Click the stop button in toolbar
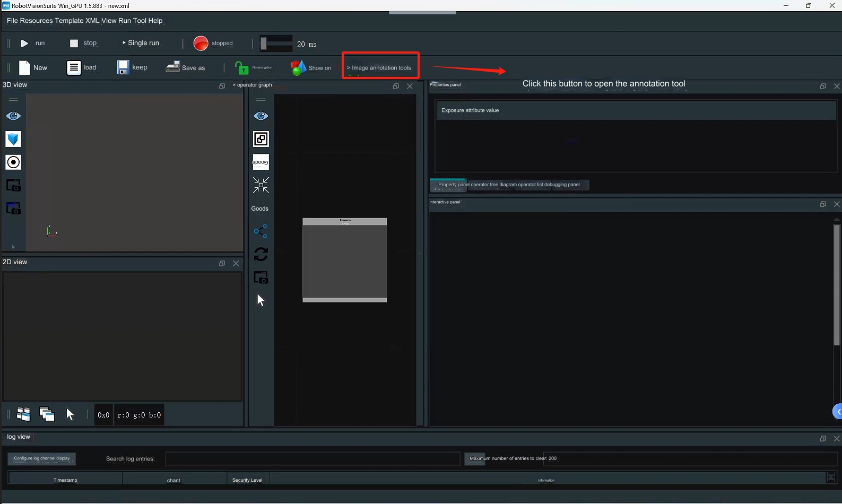 (84, 43)
